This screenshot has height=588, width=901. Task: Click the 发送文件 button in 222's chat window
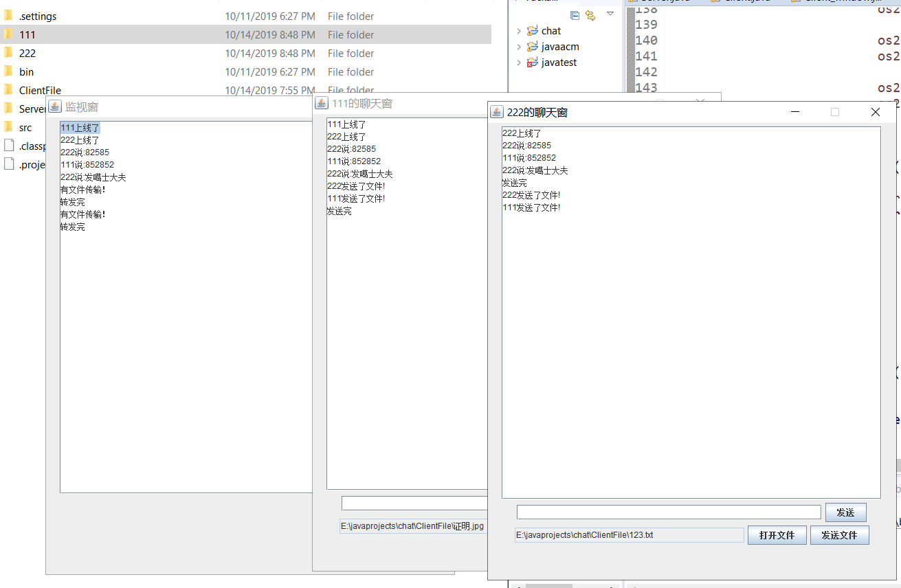tap(840, 535)
